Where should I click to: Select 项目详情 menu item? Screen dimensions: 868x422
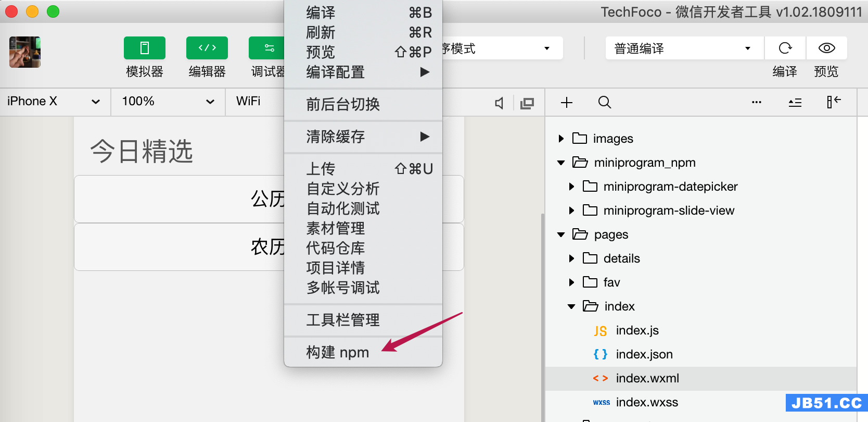point(363,268)
